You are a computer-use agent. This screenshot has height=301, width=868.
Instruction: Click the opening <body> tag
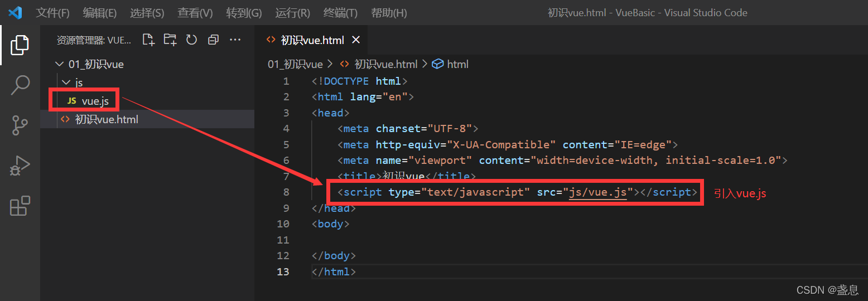click(331, 224)
